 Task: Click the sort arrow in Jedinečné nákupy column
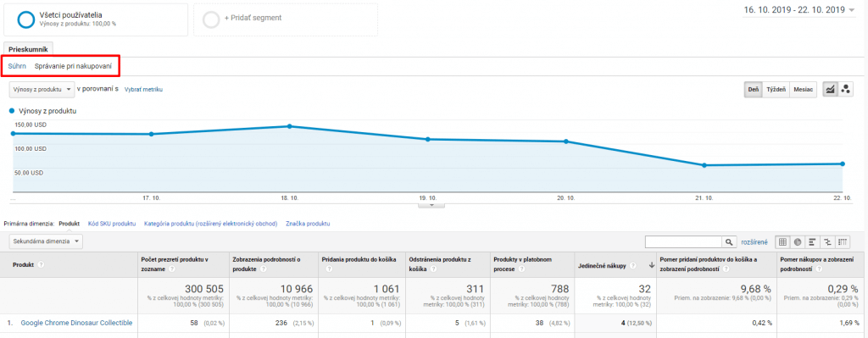(x=651, y=265)
